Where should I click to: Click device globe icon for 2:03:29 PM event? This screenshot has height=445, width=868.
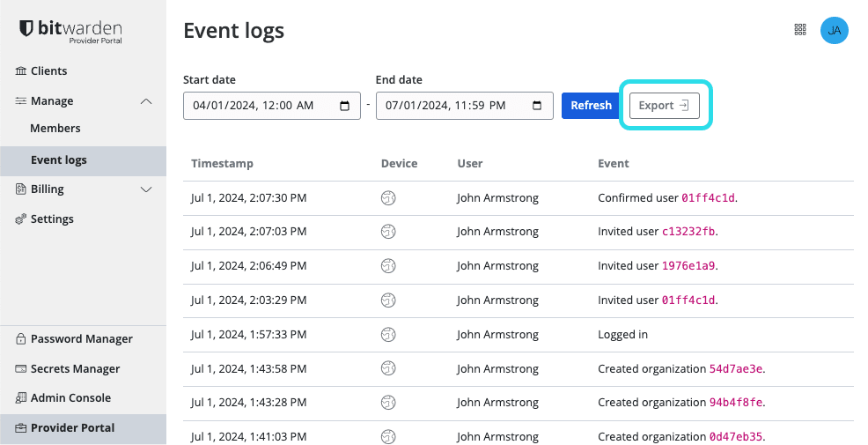[388, 300]
